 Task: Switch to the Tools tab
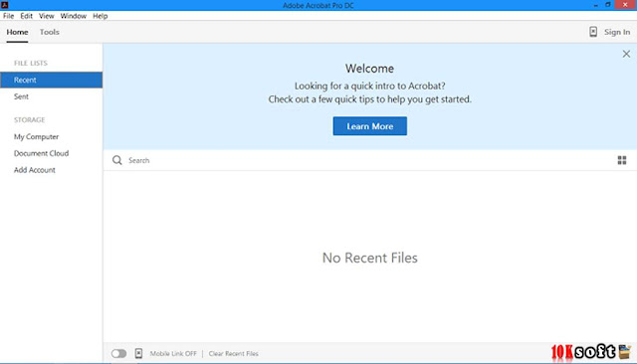pyautogui.click(x=49, y=32)
